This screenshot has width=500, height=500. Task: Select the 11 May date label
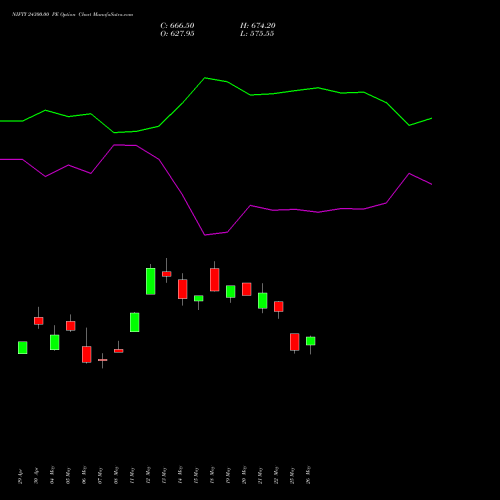(133, 475)
